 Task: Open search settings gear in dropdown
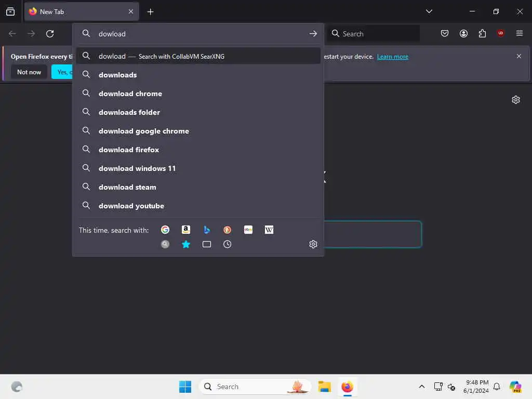313,244
